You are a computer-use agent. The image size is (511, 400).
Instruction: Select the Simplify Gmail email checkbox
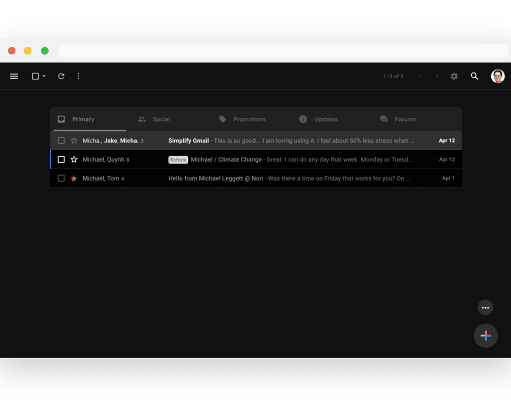(61, 141)
